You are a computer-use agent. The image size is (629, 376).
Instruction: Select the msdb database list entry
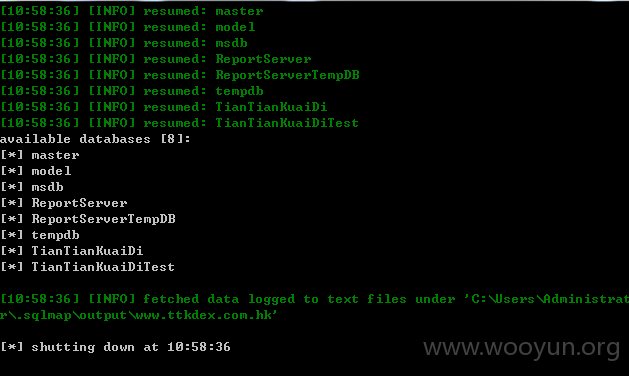[47, 187]
